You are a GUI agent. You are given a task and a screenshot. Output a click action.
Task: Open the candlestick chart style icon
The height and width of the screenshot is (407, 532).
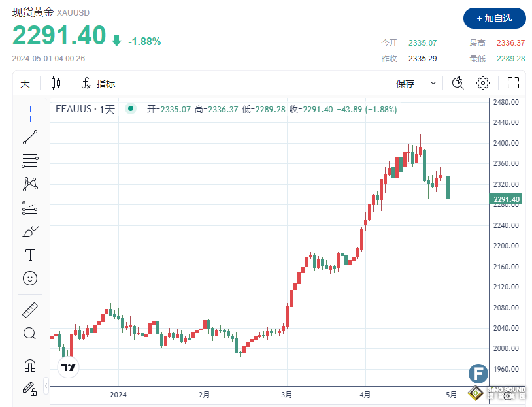[x=55, y=83]
